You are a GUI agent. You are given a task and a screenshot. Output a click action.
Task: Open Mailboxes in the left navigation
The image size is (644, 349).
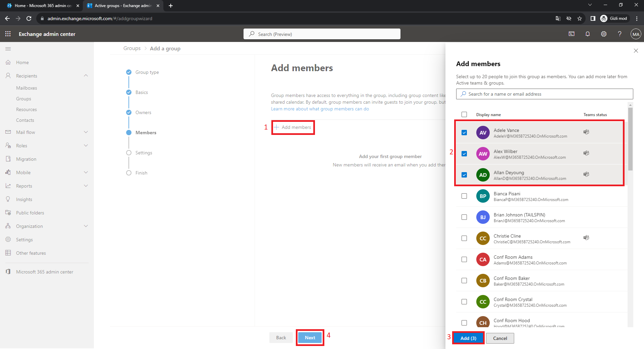click(26, 88)
